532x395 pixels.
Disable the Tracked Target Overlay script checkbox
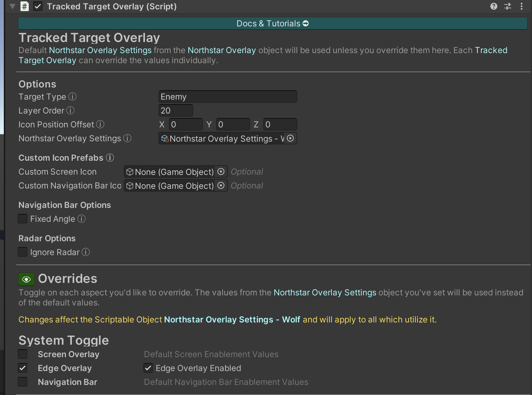pyautogui.click(x=38, y=6)
